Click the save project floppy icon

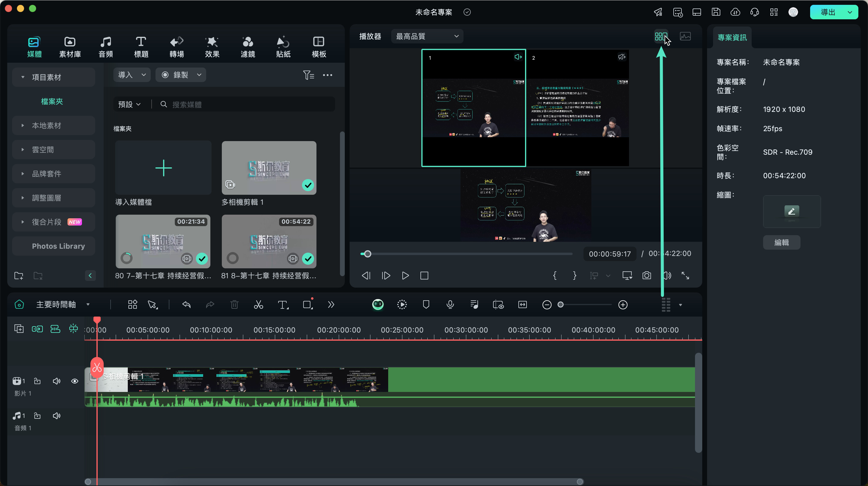click(716, 12)
